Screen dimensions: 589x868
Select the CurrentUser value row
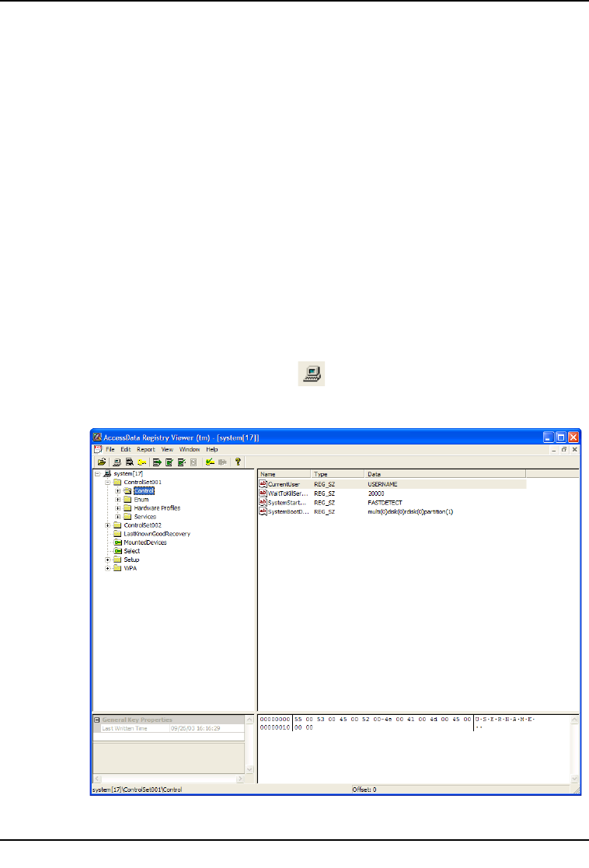392,484
